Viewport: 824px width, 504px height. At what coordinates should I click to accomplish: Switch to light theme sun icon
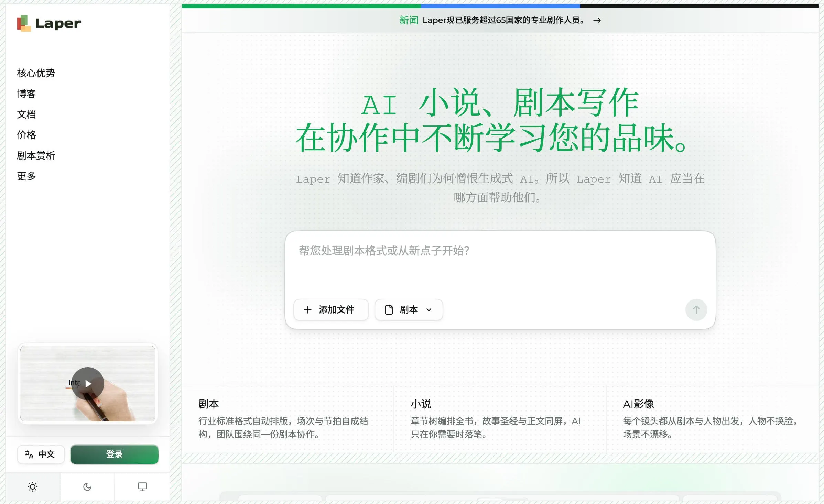coord(33,487)
